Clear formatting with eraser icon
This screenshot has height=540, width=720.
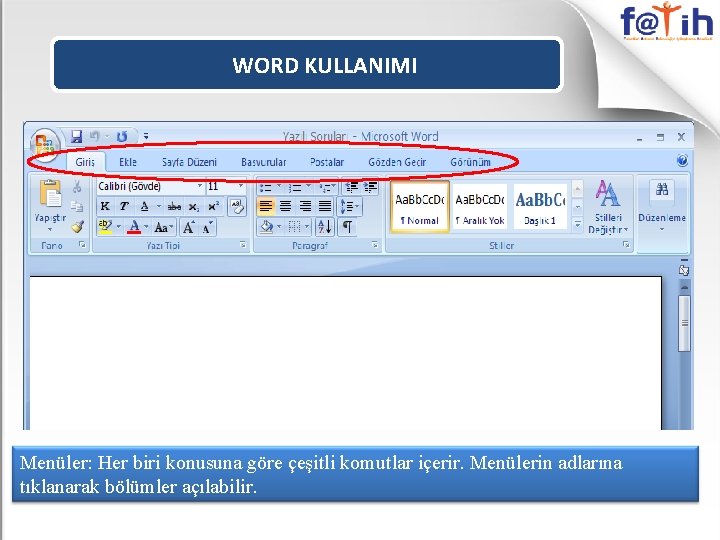tap(237, 207)
